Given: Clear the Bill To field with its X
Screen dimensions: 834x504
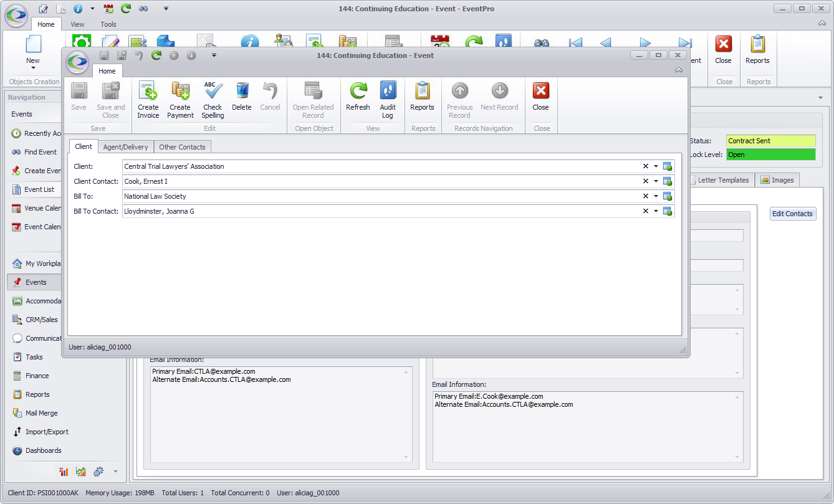Looking at the screenshot, I should click(x=646, y=196).
